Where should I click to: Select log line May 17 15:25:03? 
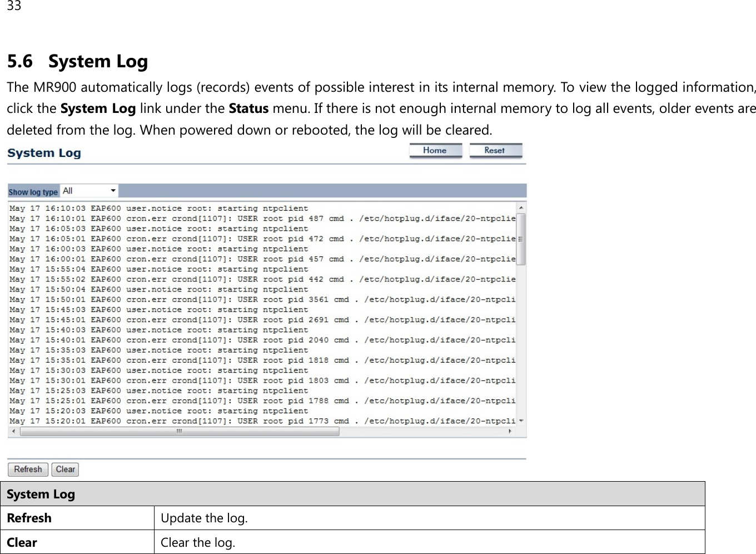158,390
